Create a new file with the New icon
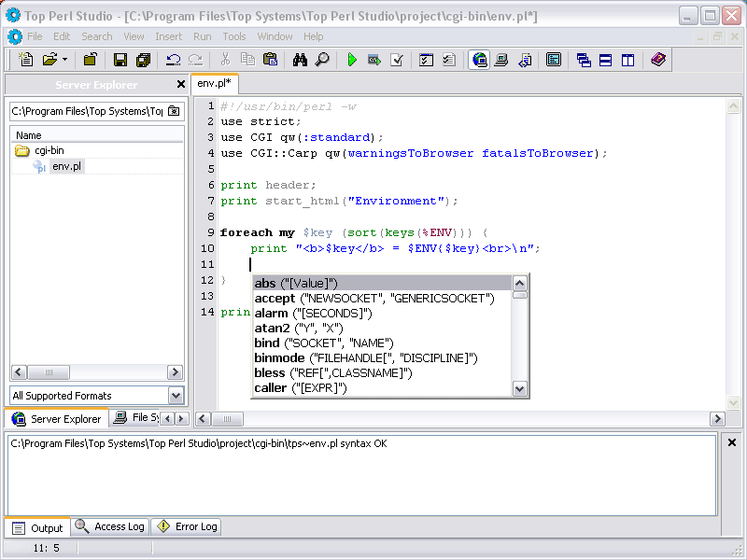 26,60
